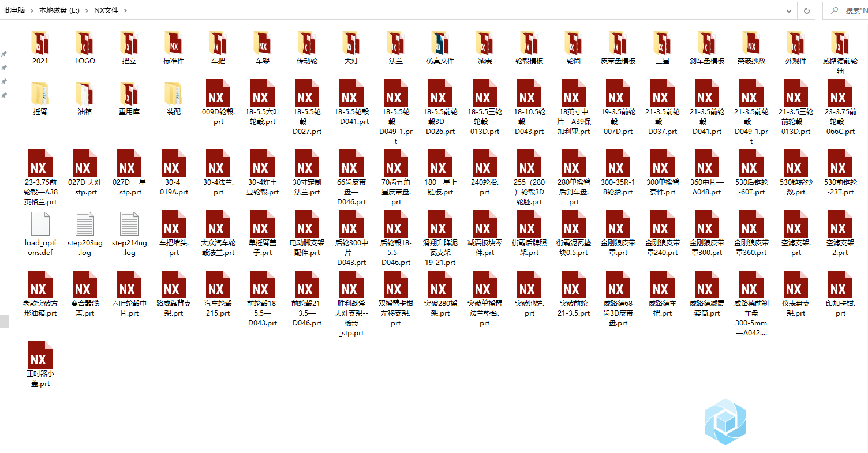This screenshot has width=868, height=453.
Task: Select the 仿真文件 folder
Action: click(x=440, y=48)
